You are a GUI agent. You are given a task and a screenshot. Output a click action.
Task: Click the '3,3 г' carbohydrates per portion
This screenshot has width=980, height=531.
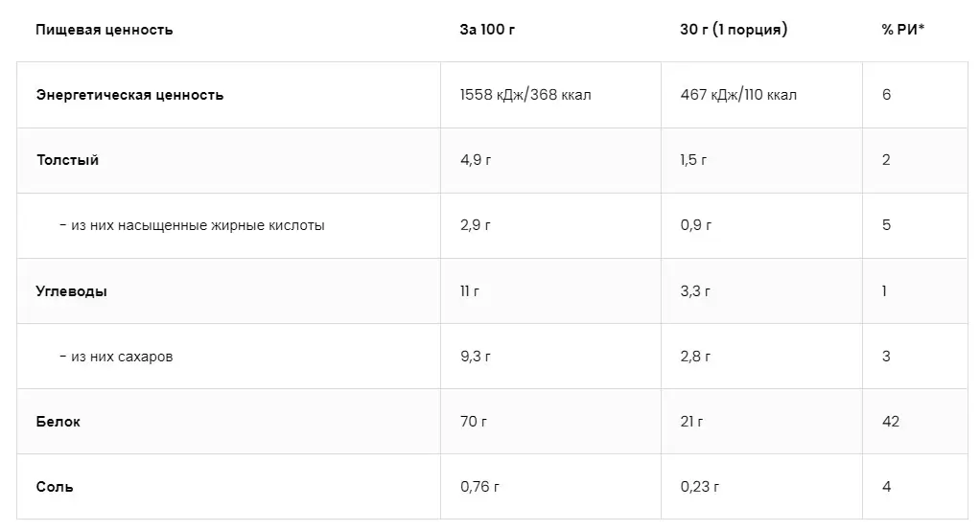coord(695,290)
